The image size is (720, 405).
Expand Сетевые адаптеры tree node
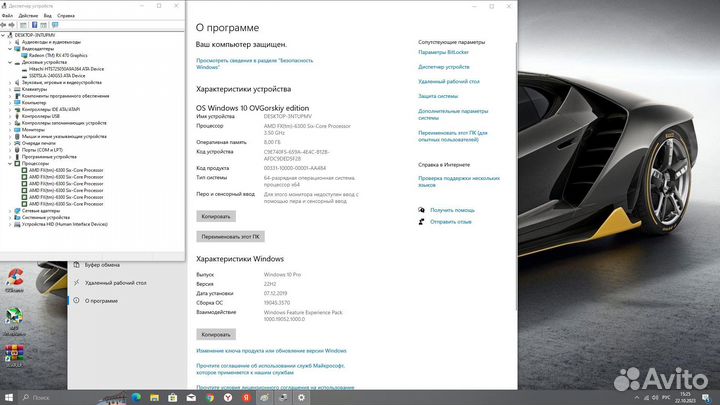pyautogui.click(x=10, y=211)
